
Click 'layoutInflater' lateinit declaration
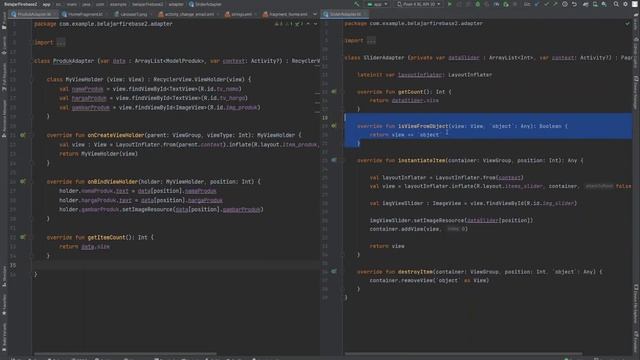[x=420, y=75]
